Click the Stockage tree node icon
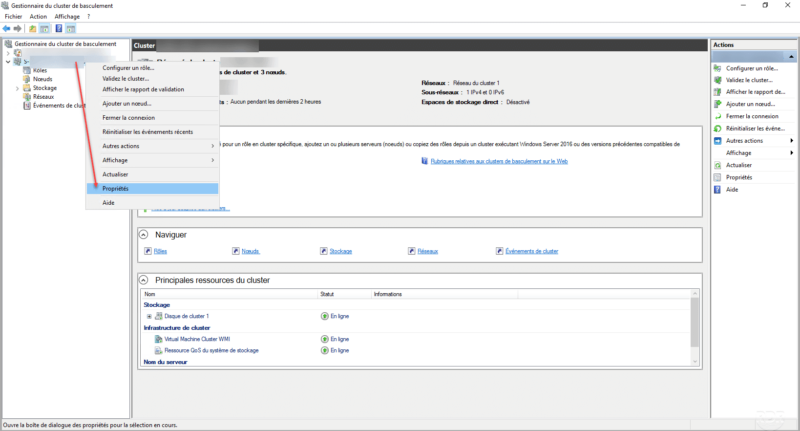 pos(27,88)
